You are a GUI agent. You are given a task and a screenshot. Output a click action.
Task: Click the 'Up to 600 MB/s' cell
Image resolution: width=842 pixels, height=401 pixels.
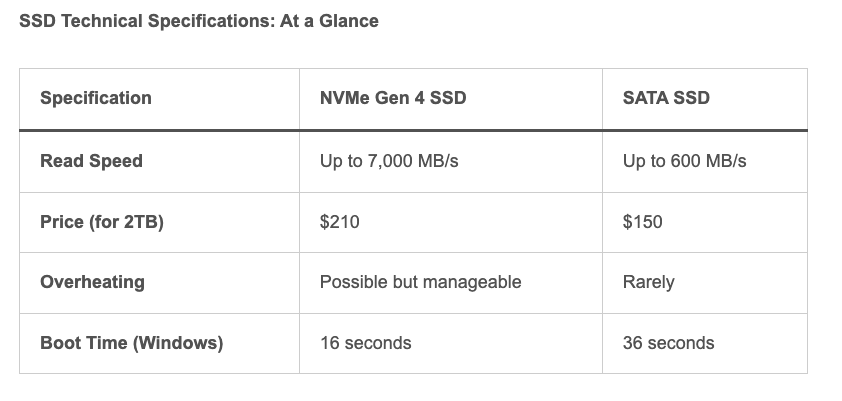click(684, 161)
